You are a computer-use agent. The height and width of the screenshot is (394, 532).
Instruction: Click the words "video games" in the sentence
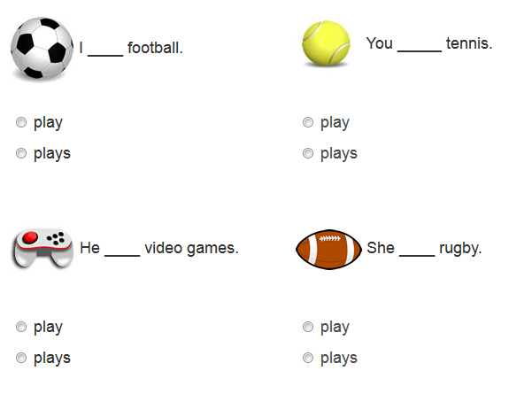[191, 248]
